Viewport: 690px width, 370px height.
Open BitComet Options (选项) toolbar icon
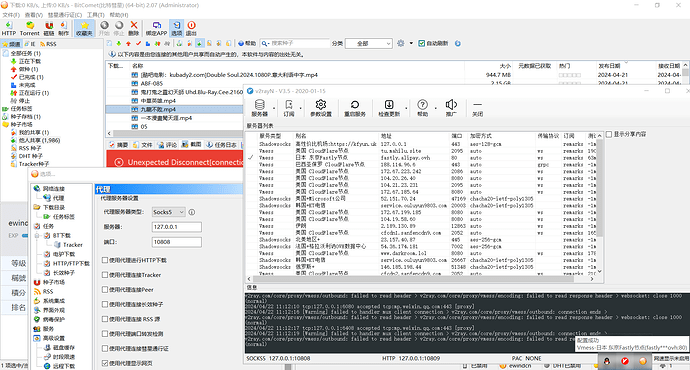pos(176,28)
